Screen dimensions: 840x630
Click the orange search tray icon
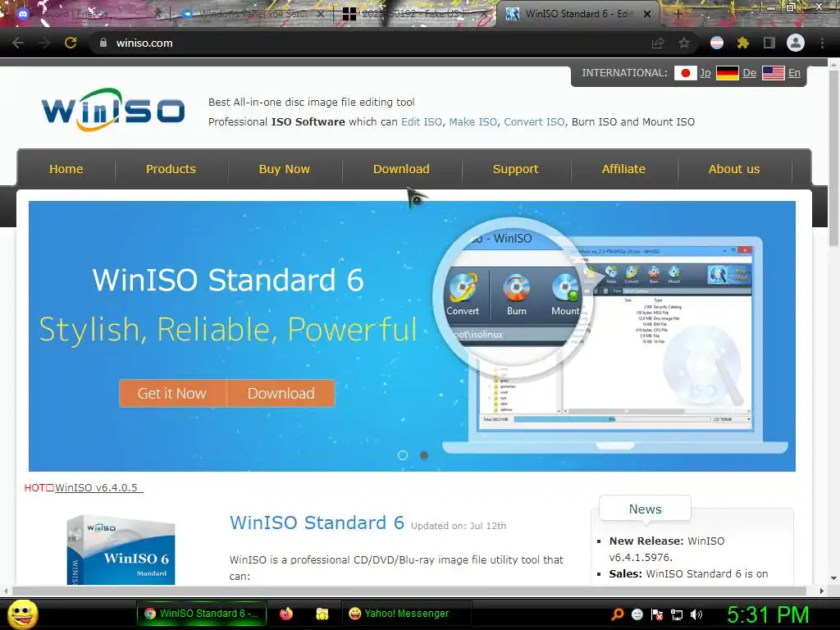coord(617,614)
